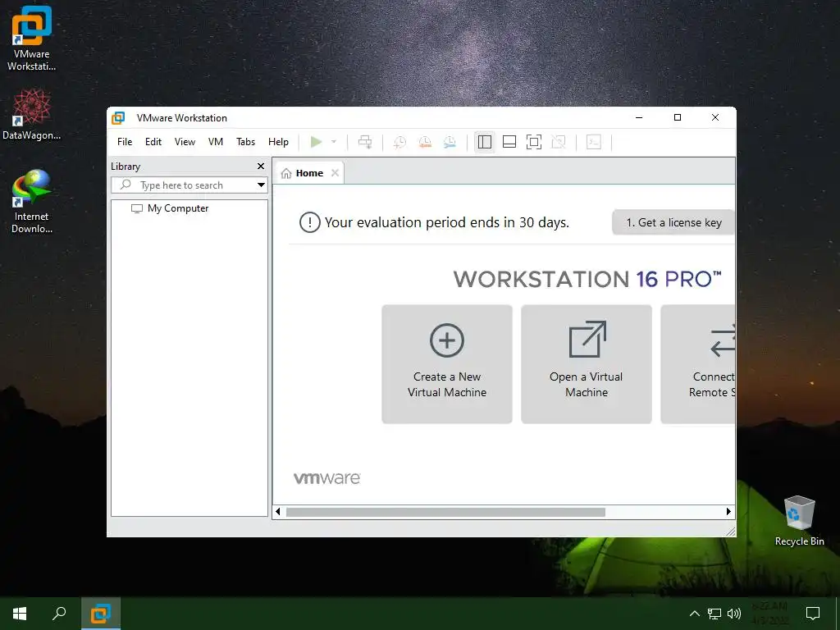Select the Recycle Bin desktop icon
The width and height of the screenshot is (840, 630).
click(799, 521)
